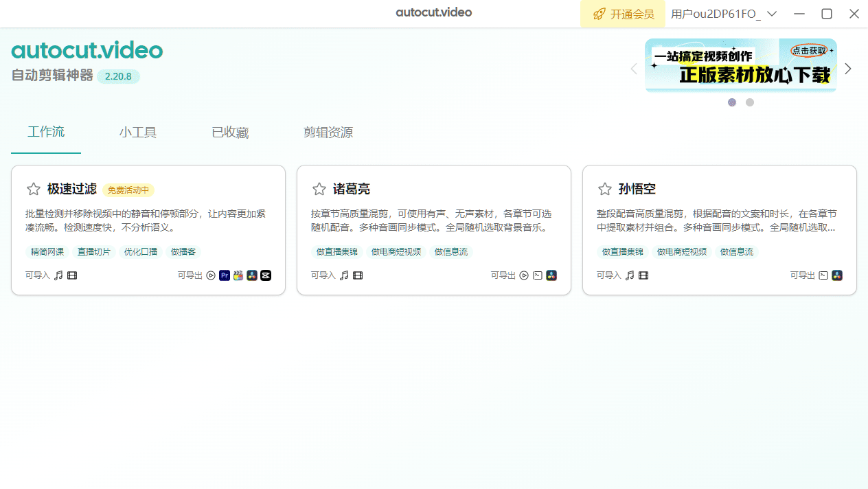Click the DaVinci Resolve export icon on 孙悟空

point(837,275)
